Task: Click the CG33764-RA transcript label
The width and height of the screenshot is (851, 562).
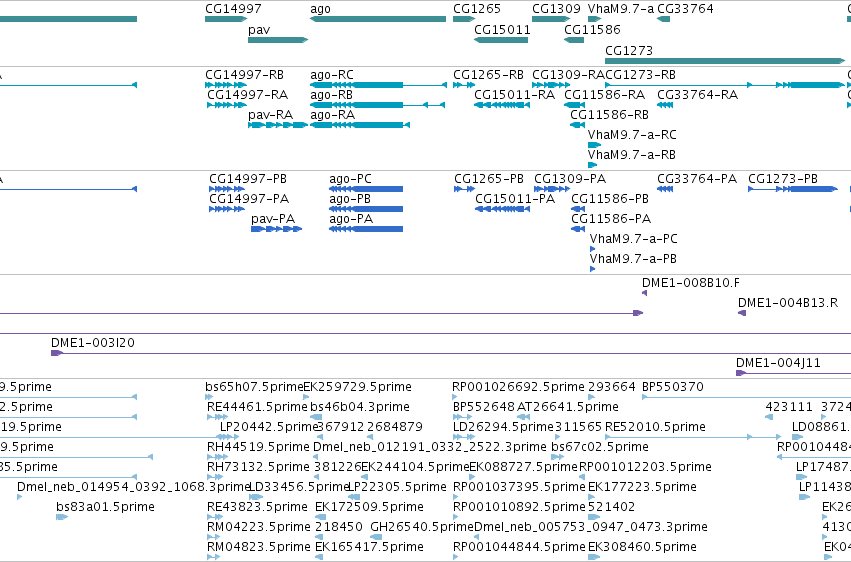Action: pyautogui.click(x=697, y=94)
